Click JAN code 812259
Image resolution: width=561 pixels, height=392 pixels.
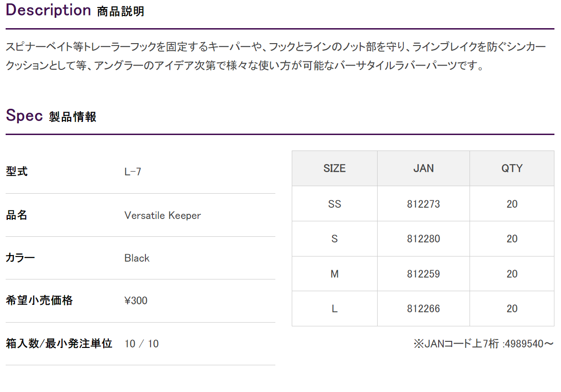point(423,274)
